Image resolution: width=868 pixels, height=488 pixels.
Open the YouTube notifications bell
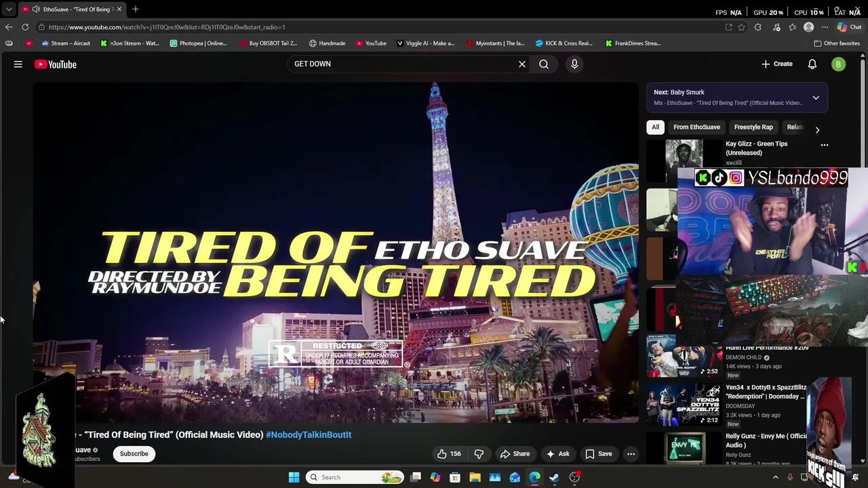pos(812,64)
